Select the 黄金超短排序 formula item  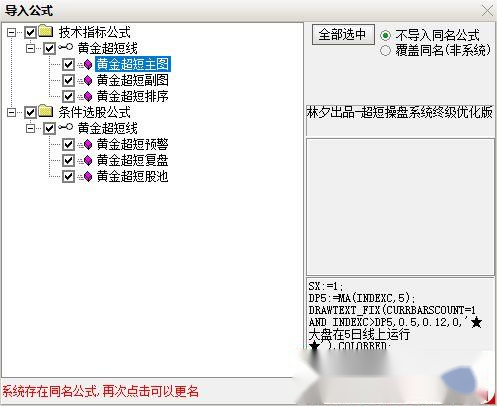coord(133,96)
